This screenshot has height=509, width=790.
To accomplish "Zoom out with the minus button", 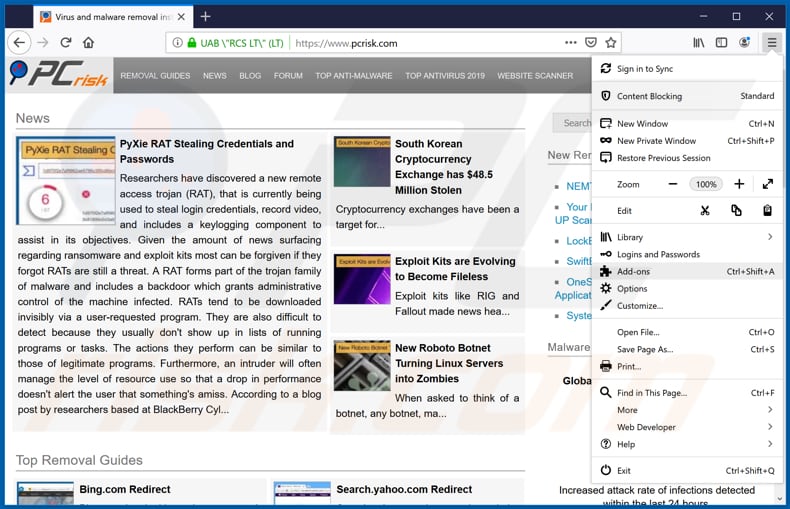I will click(x=673, y=184).
